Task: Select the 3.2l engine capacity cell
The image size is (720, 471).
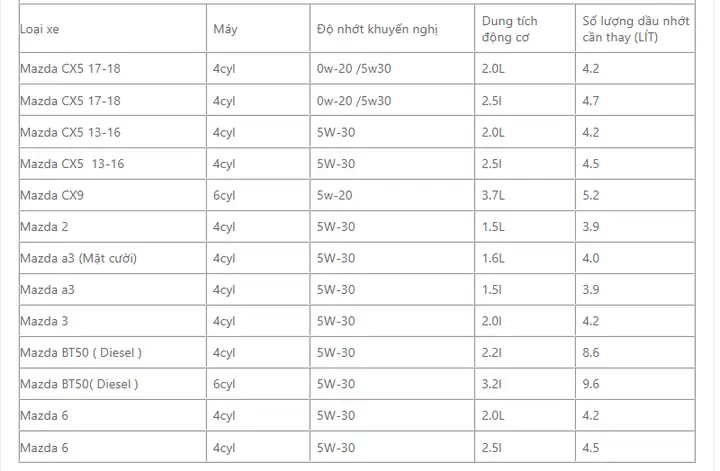Action: point(492,384)
